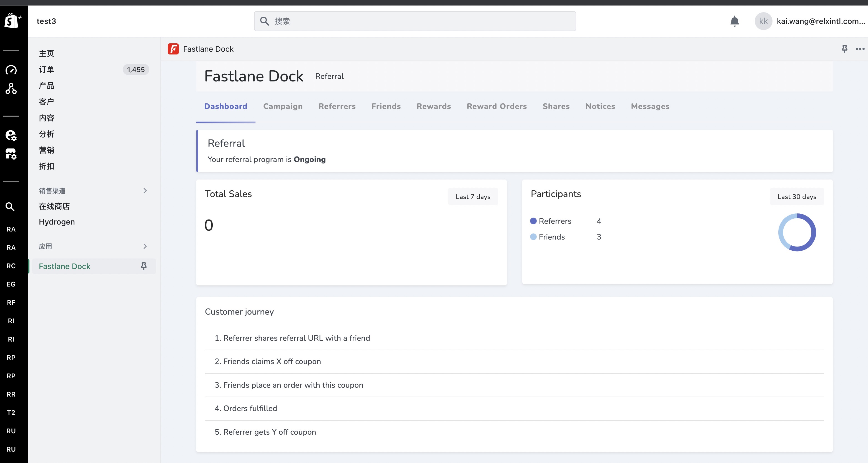
Task: Open the T2 store shortcut's neighbor RU first entry
Action: [11, 431]
